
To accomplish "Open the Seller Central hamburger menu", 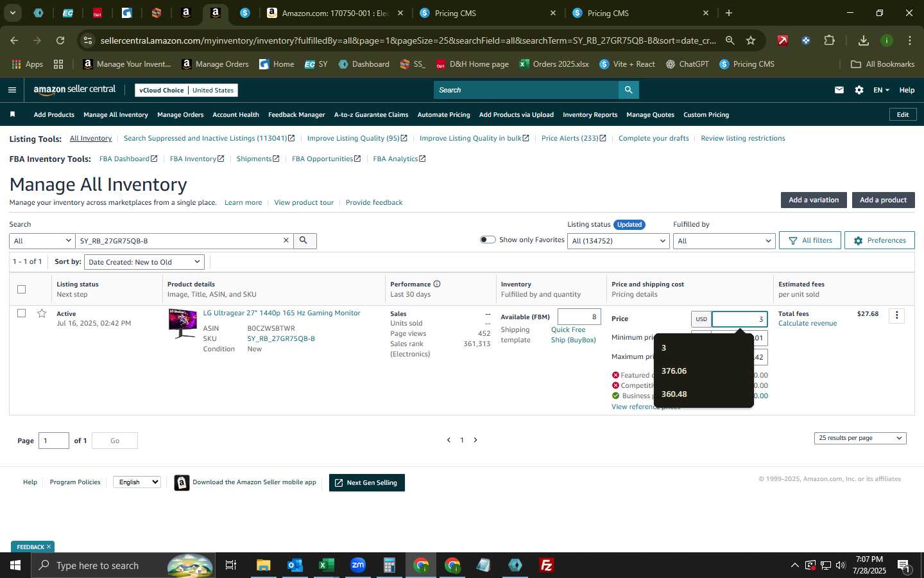I will coord(12,90).
